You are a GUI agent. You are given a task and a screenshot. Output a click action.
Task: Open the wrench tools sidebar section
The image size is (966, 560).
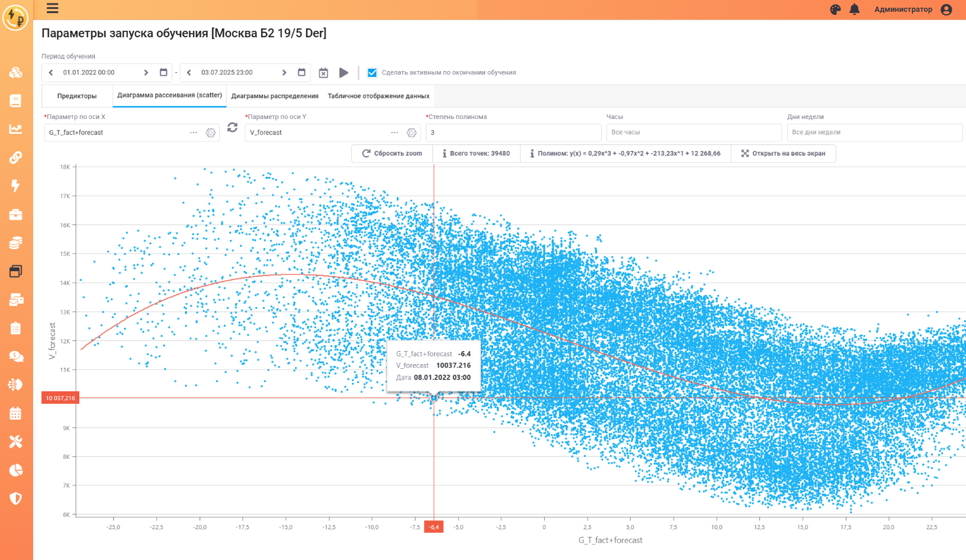(x=16, y=442)
